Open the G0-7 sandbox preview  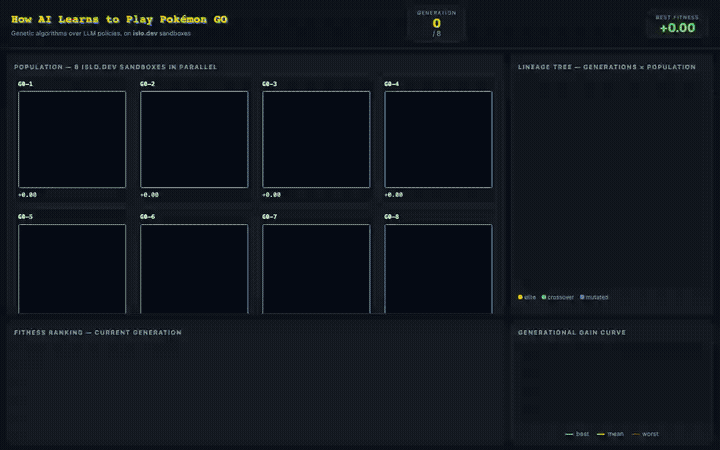pyautogui.click(x=316, y=269)
